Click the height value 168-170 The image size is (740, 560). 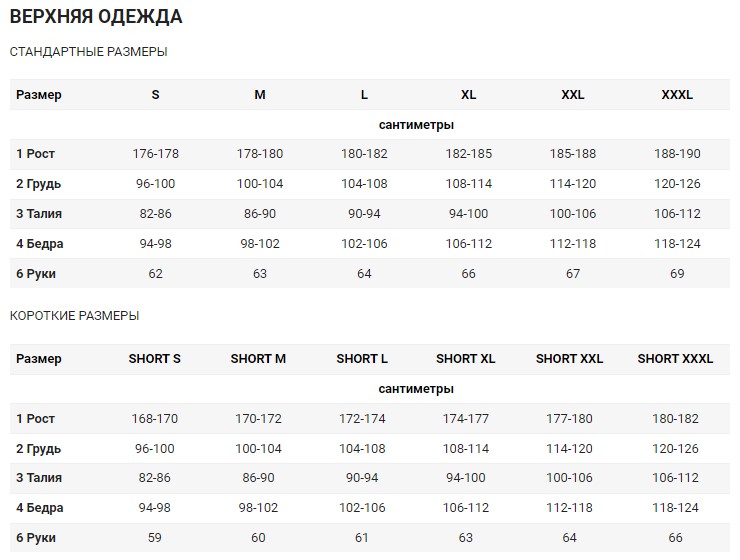(155, 418)
